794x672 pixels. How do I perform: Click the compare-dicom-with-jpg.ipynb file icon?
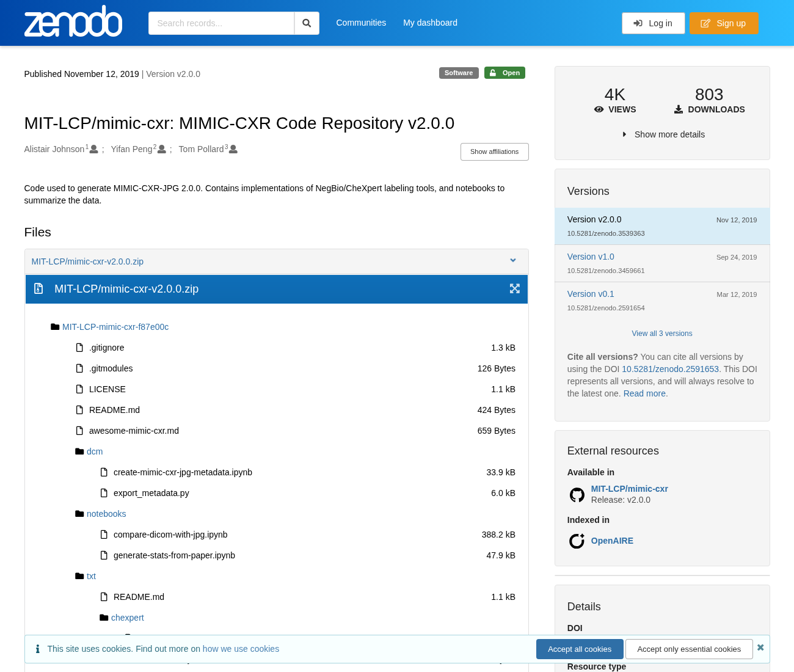point(104,535)
